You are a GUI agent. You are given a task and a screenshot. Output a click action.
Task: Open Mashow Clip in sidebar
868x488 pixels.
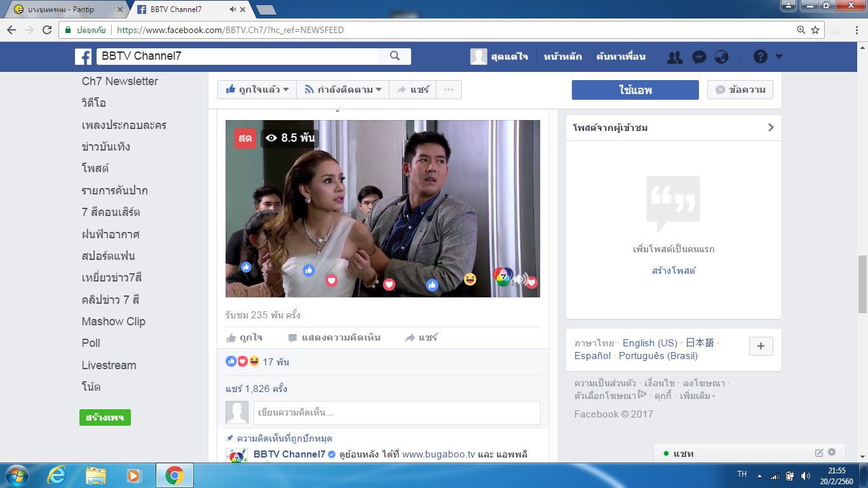tap(114, 322)
